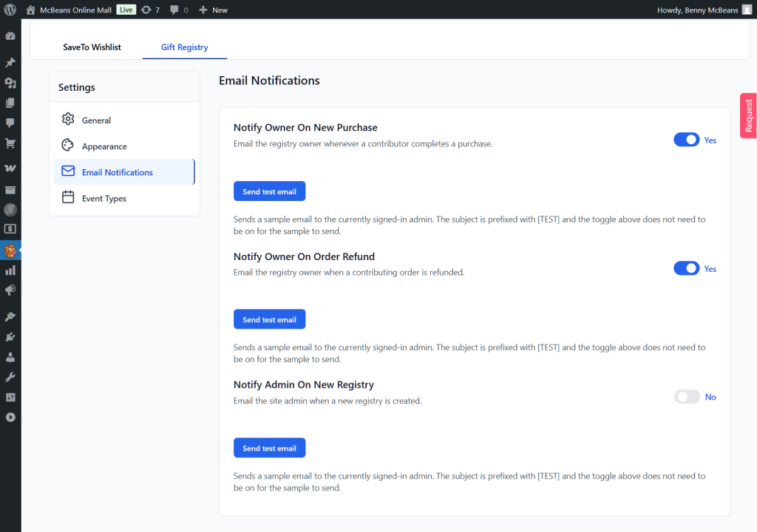Screen dimensions: 757x532
Task: Click the gear icon next to General
Action: tap(68, 119)
